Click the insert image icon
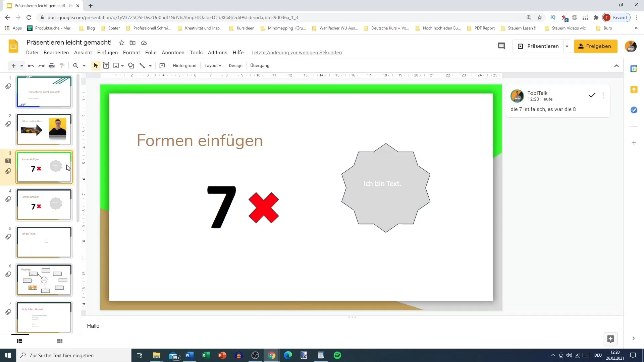Viewport: 644px width, 362px height. click(x=116, y=66)
